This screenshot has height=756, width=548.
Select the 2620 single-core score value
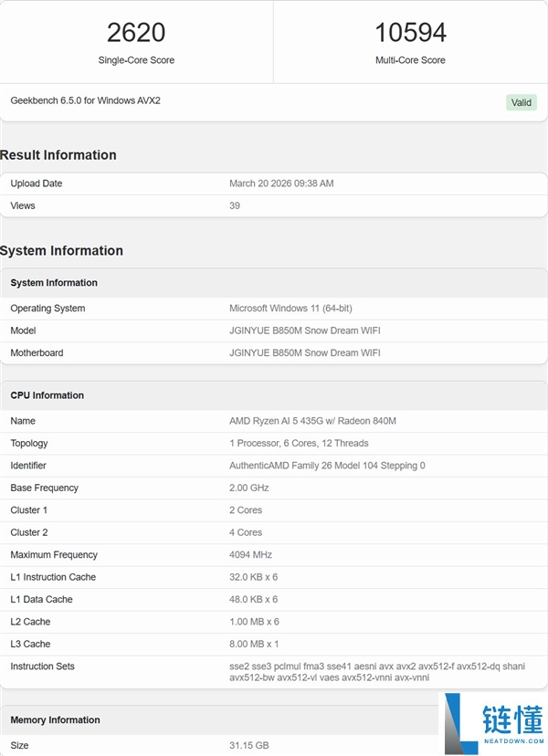click(x=136, y=33)
